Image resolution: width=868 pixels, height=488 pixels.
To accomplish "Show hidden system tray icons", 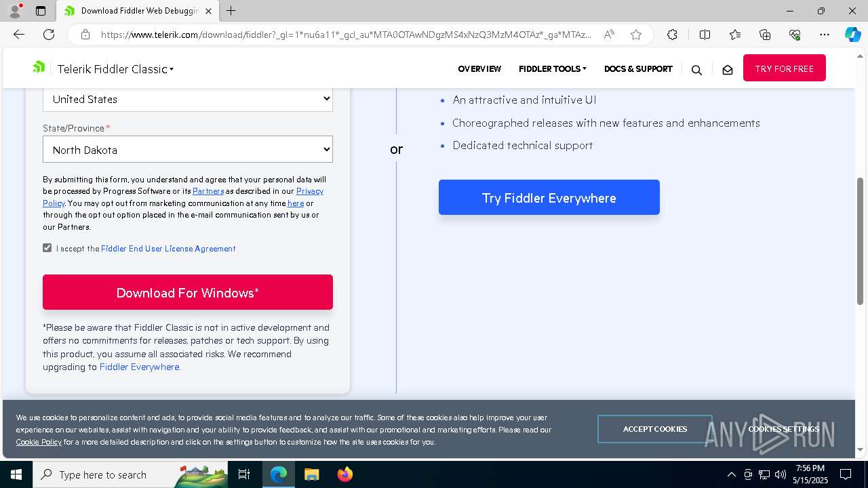I will click(731, 474).
